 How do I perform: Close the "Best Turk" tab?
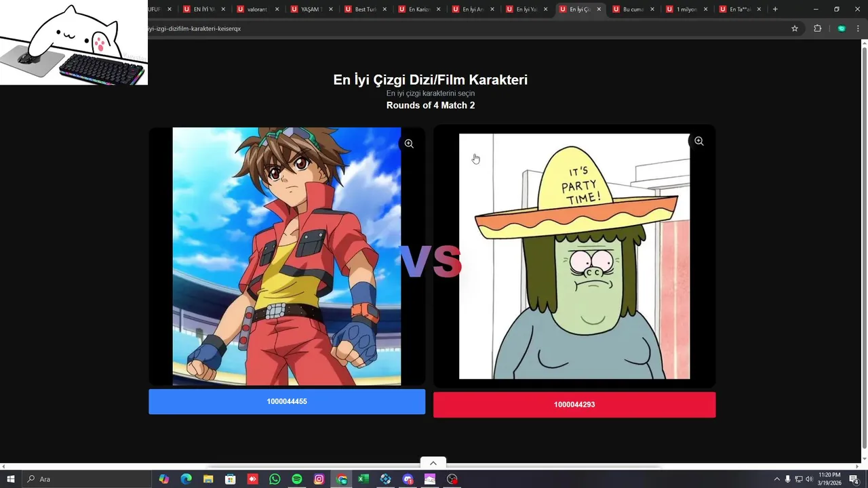click(x=384, y=9)
